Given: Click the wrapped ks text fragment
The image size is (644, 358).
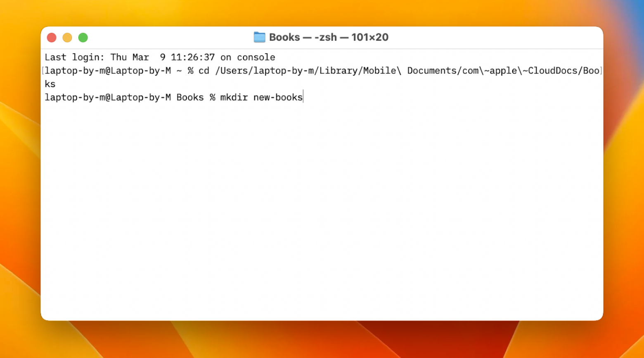Looking at the screenshot, I should click(x=50, y=84).
